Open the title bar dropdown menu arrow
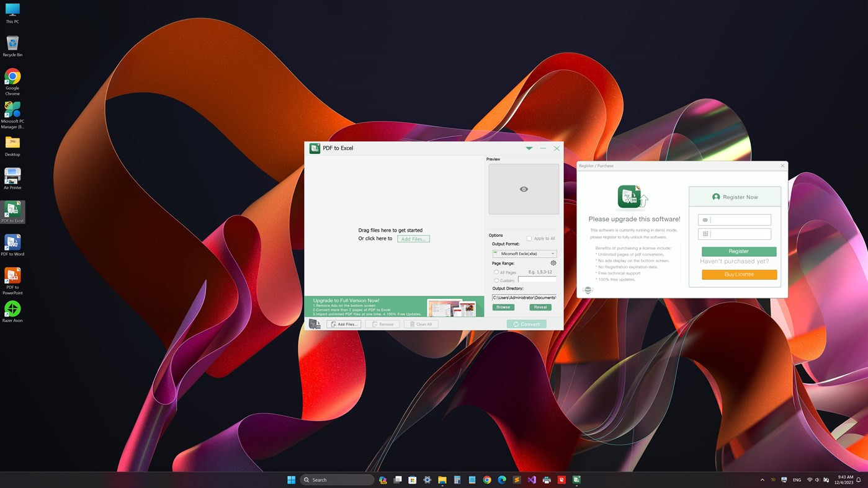Screen dimensions: 868x488 click(x=529, y=149)
